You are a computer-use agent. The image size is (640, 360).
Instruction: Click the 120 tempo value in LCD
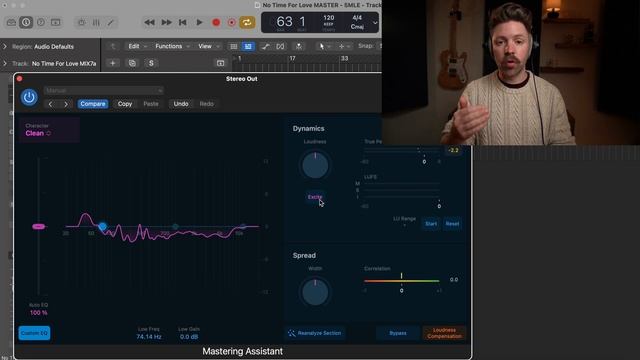pyautogui.click(x=329, y=18)
